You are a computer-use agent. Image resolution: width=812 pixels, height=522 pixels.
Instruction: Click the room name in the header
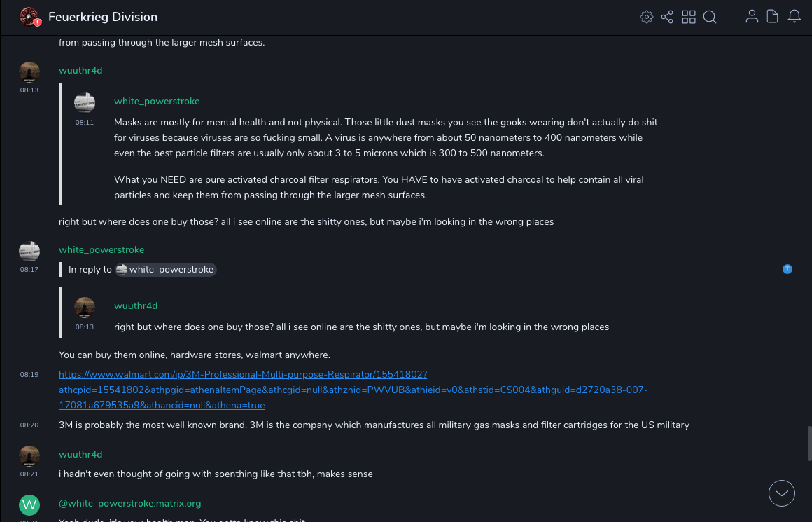103,17
